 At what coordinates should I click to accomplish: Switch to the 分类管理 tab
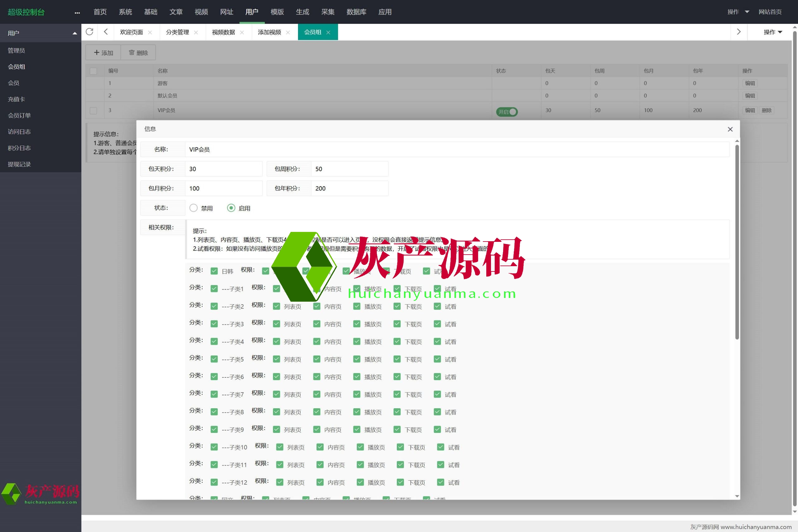177,32
